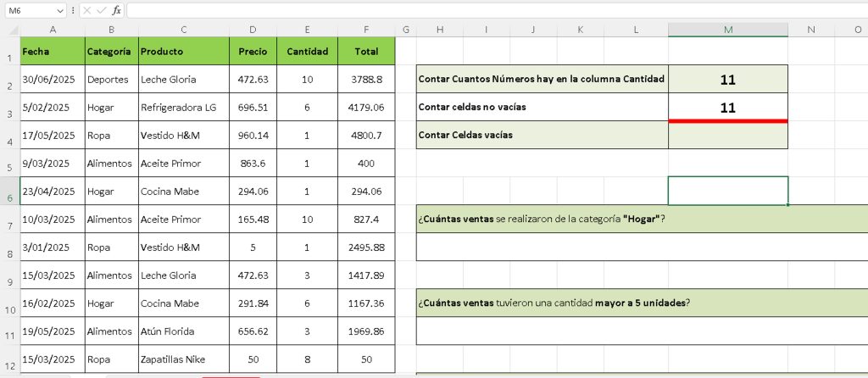Image resolution: width=868 pixels, height=378 pixels.
Task: Select the Refrigeradora LG product cell
Action: 183,108
